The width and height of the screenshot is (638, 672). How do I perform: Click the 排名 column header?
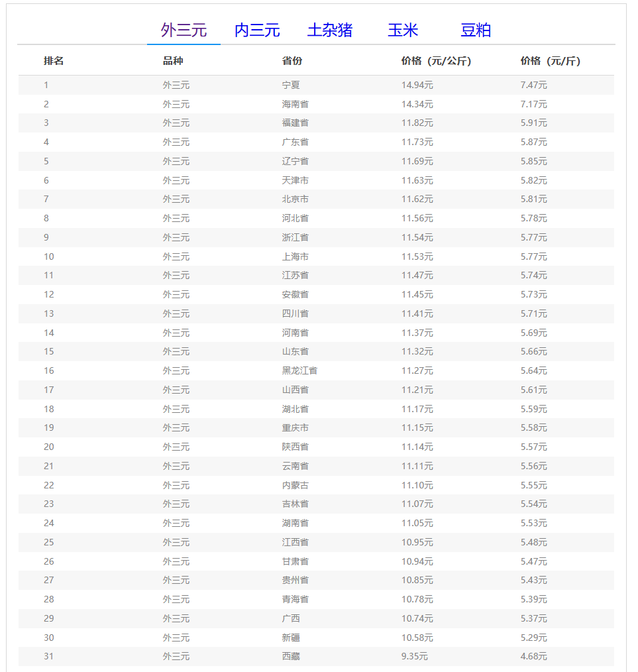point(54,61)
